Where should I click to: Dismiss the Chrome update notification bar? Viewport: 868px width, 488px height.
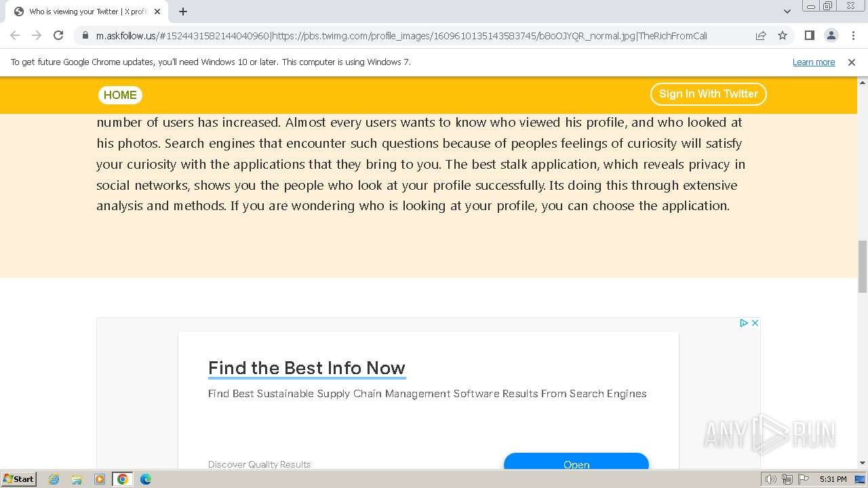coord(852,62)
